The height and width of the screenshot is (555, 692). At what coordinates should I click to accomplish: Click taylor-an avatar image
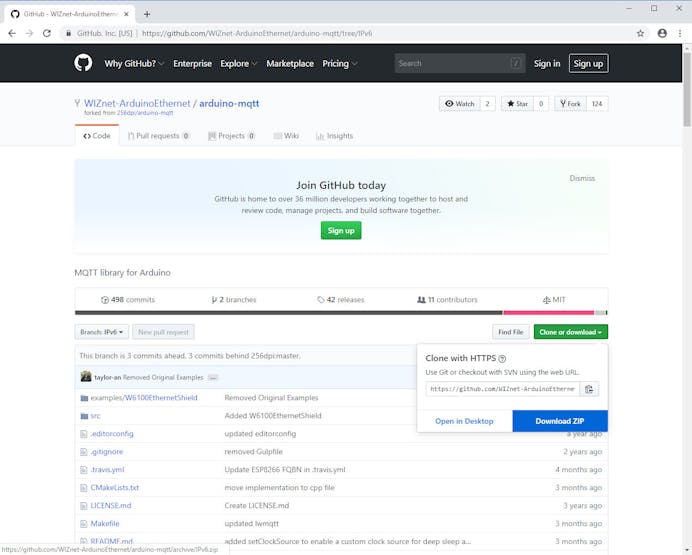86,377
